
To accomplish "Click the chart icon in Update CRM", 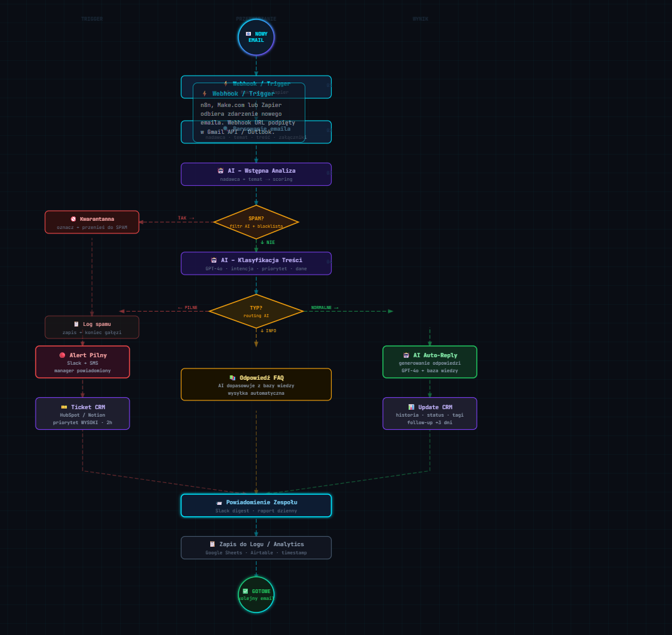I will click(412, 407).
